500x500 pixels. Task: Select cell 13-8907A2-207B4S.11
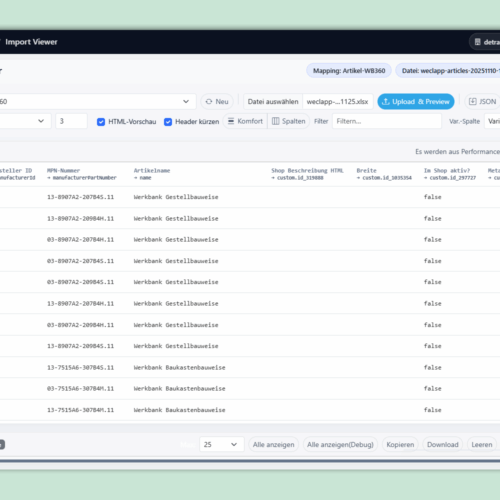pos(80,197)
